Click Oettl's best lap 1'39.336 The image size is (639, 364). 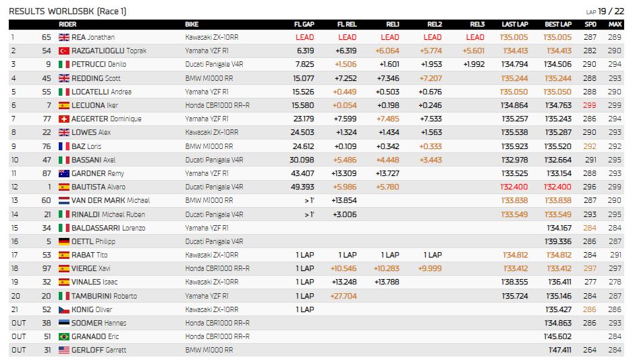(x=558, y=241)
